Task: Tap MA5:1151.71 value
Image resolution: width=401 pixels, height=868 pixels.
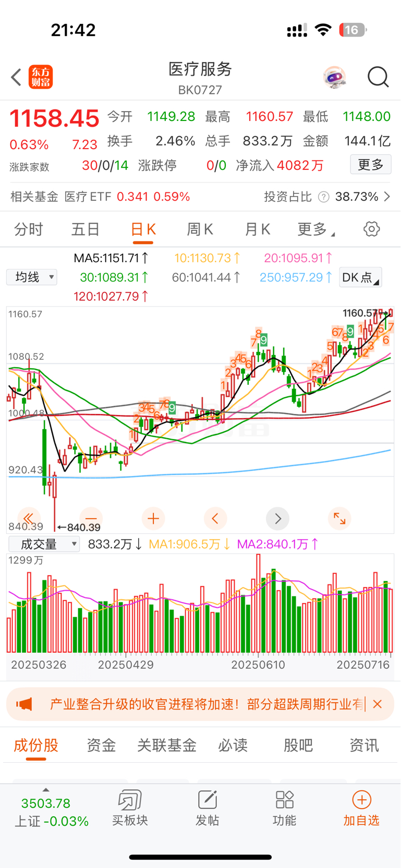Action: (x=111, y=258)
